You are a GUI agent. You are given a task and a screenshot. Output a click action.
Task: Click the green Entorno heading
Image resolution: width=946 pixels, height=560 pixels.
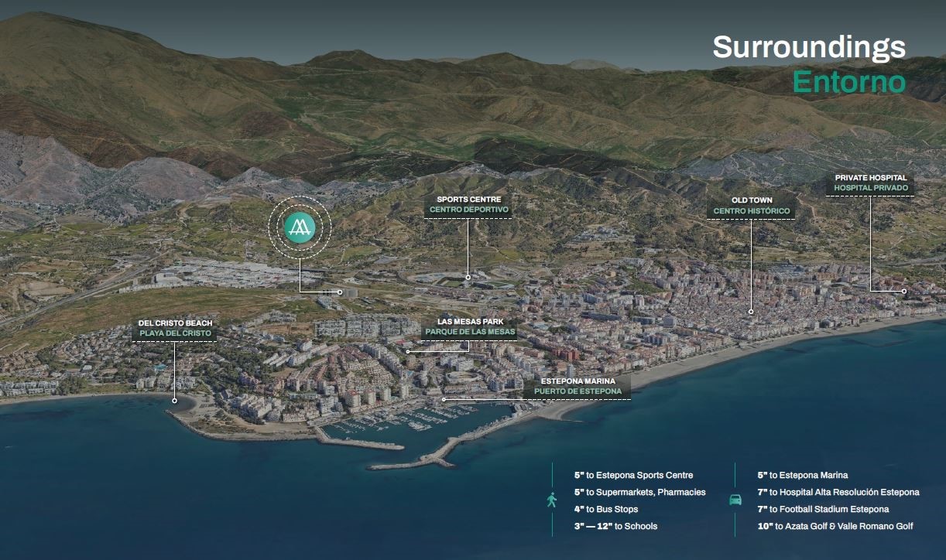(848, 81)
